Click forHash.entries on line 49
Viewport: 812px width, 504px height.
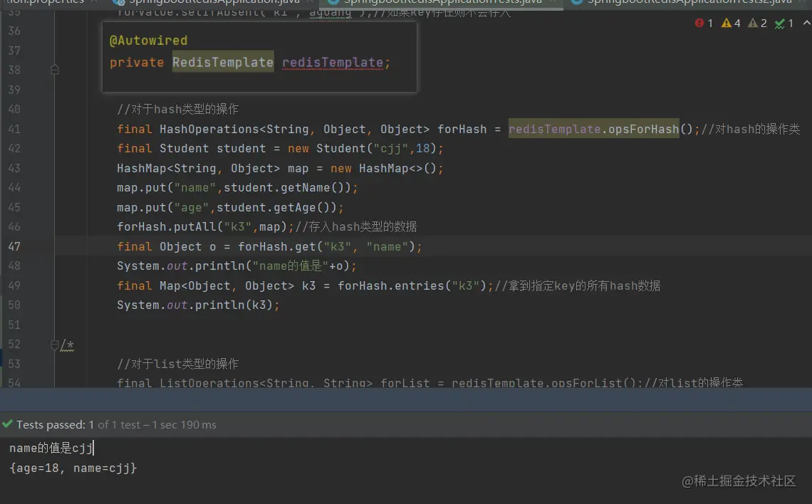(390, 285)
